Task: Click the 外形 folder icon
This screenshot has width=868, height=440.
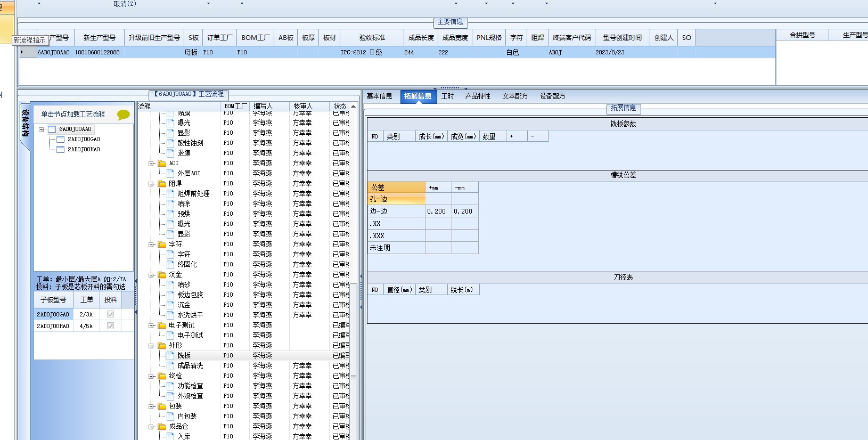Action: [162, 346]
